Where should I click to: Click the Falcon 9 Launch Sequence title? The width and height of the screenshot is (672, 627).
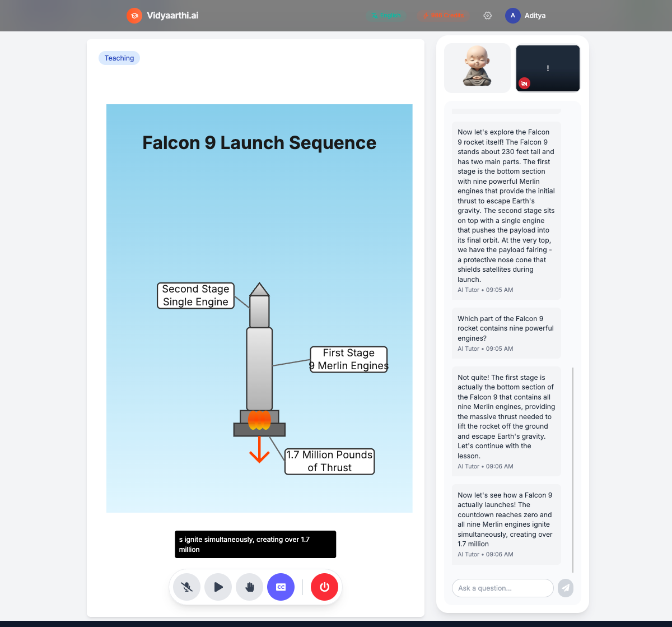(259, 143)
